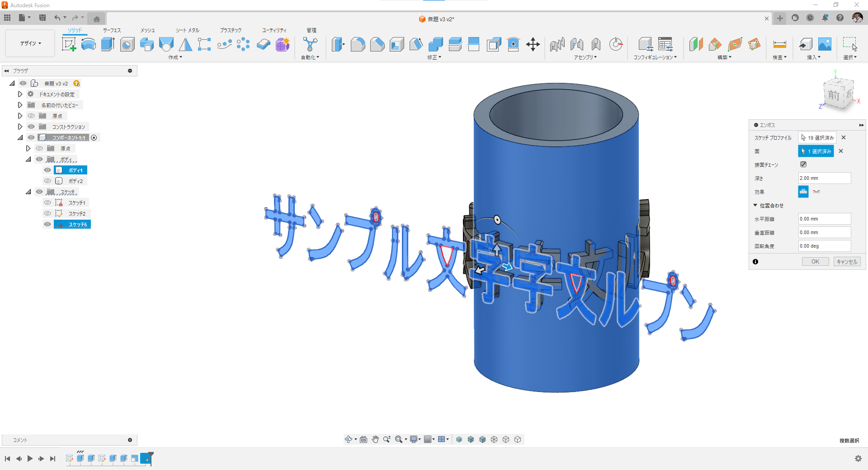Switch to the サーフェス tab
868x470 pixels.
click(112, 30)
